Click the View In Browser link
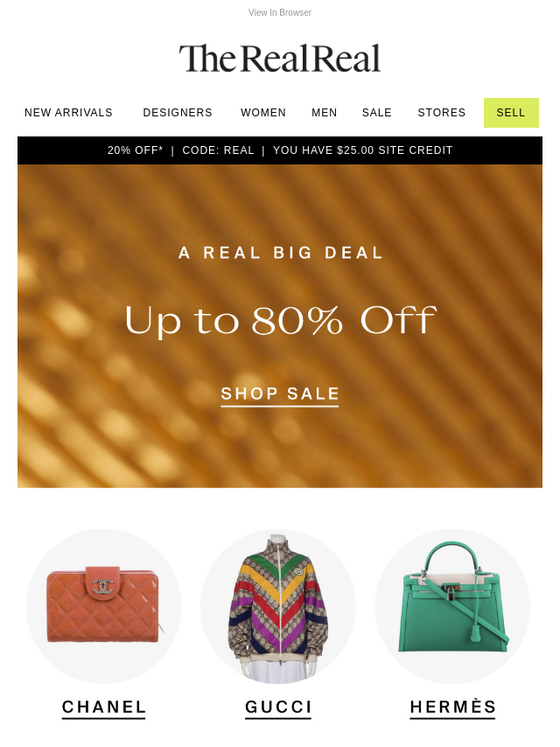This screenshot has width=560, height=747. [x=280, y=12]
